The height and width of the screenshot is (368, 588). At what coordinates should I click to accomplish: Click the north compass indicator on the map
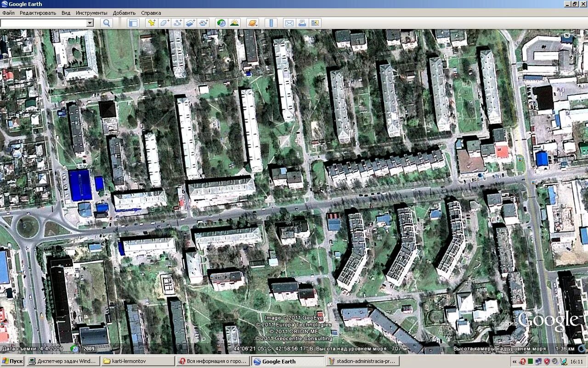click(x=566, y=35)
